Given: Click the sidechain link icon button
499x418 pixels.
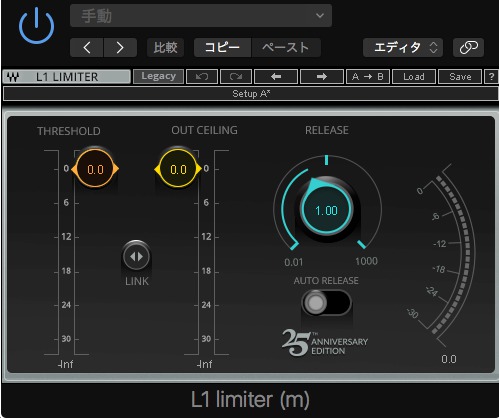Looking at the screenshot, I should click(468, 47).
